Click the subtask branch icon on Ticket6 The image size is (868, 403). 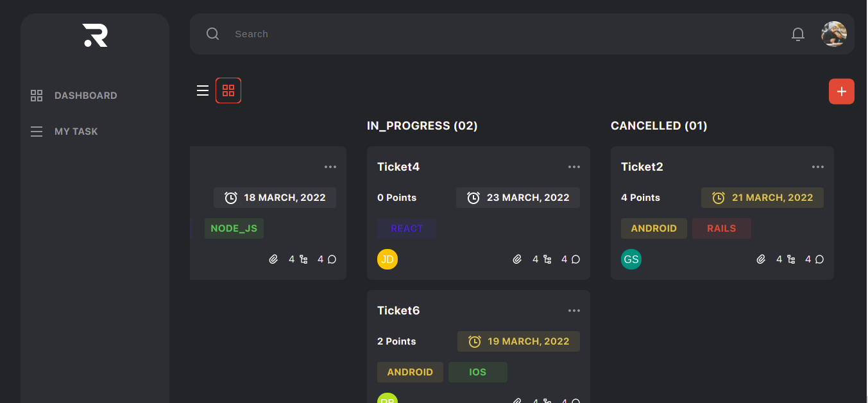click(546, 400)
